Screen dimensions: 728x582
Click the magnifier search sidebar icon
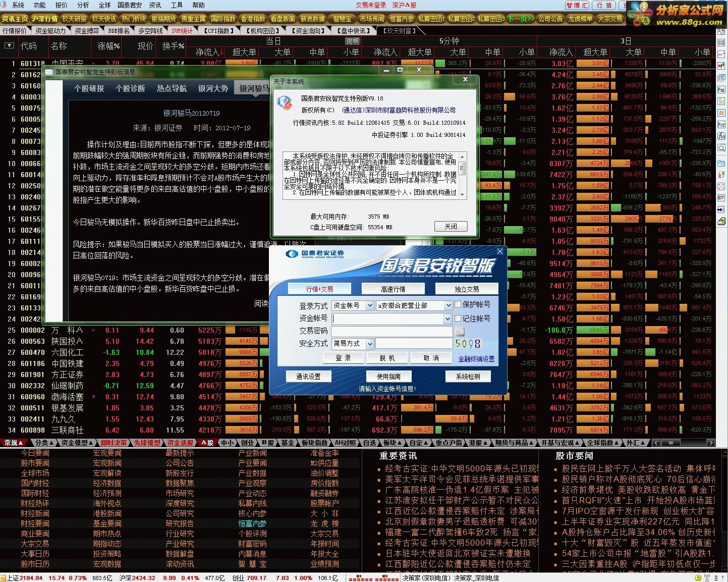(x=721, y=147)
